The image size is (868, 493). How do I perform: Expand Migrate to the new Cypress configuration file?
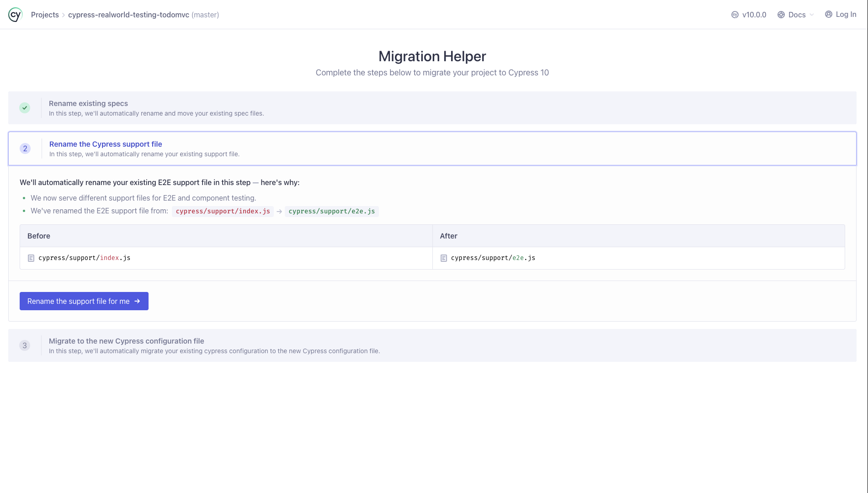[x=432, y=345]
